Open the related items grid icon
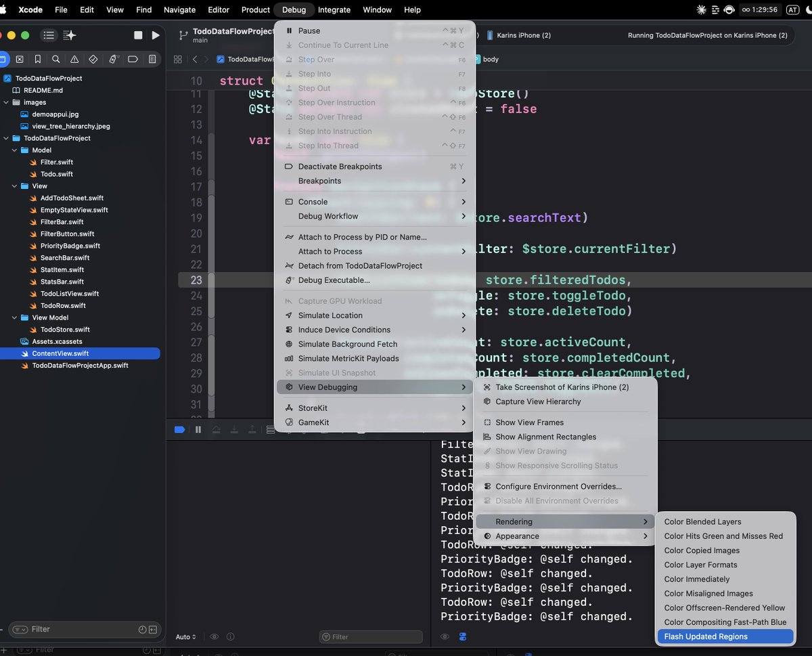This screenshot has width=812, height=656. (x=177, y=60)
